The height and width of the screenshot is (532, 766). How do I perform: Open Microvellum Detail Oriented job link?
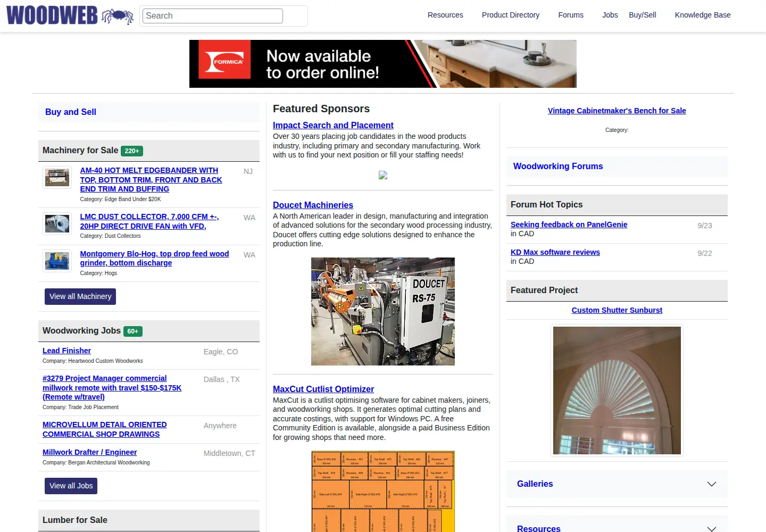tap(105, 429)
